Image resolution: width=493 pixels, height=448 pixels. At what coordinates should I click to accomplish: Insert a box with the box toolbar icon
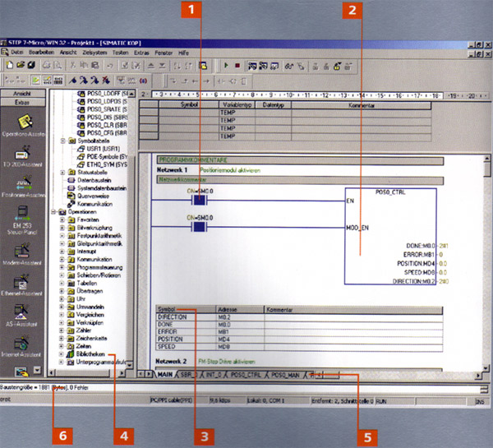[x=244, y=81]
